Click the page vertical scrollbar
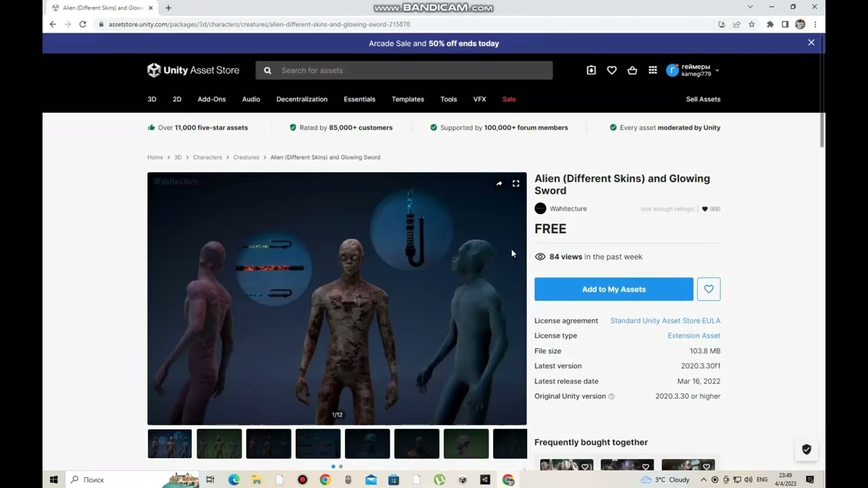The image size is (868, 488). pos(822,91)
